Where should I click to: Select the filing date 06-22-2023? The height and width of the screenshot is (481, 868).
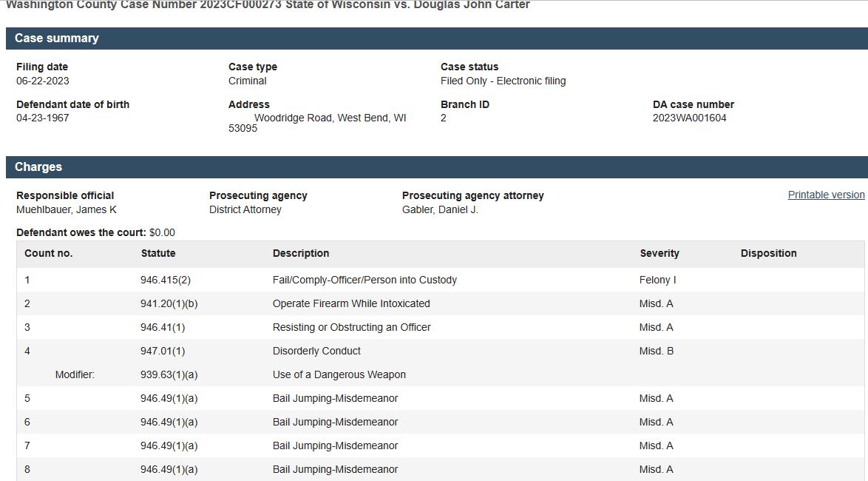43,81
